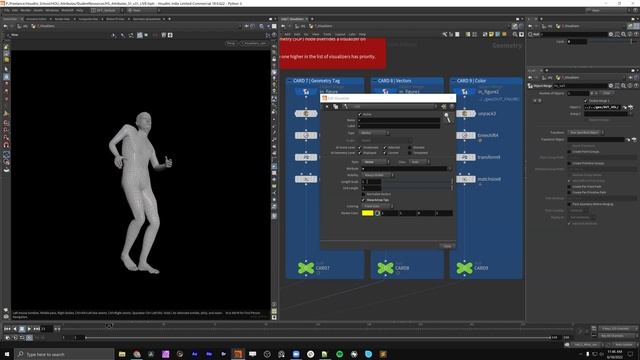Play the timeline forward
This screenshot has height=360, width=640.
[x=29, y=329]
